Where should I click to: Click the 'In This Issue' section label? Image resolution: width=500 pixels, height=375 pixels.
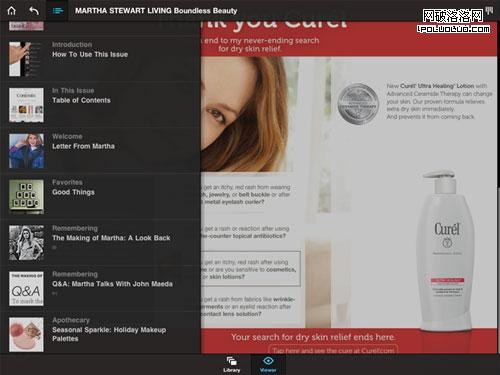(73, 90)
